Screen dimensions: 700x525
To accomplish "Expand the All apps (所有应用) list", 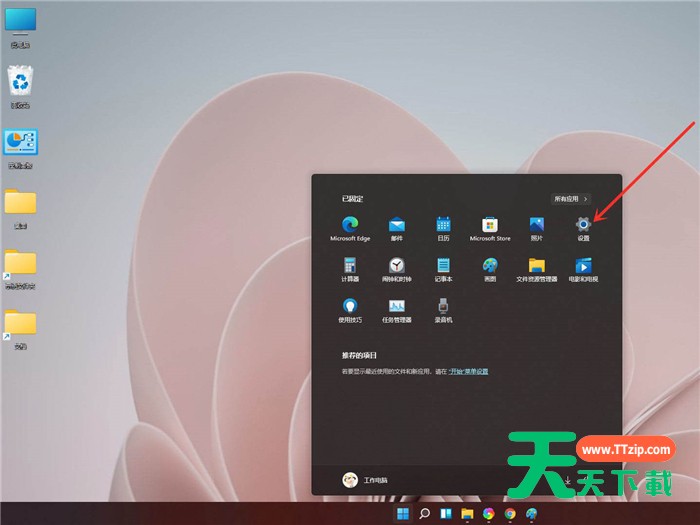I will 570,199.
